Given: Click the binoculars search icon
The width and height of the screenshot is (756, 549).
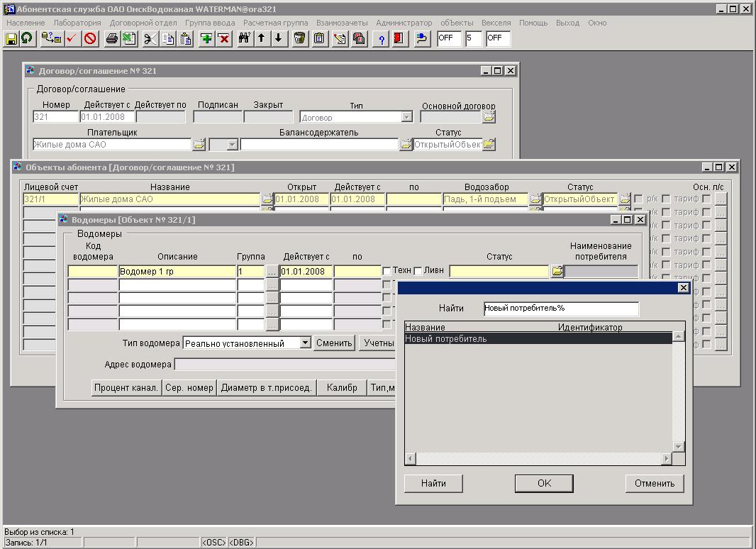Looking at the screenshot, I should [244, 38].
